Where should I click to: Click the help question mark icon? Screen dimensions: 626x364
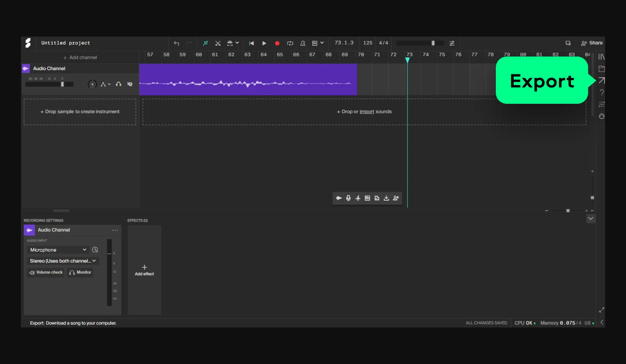click(601, 93)
